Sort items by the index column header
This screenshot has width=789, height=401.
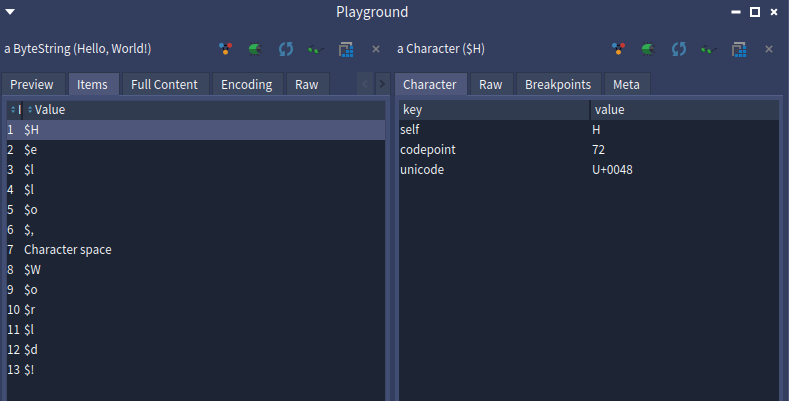click(x=15, y=110)
